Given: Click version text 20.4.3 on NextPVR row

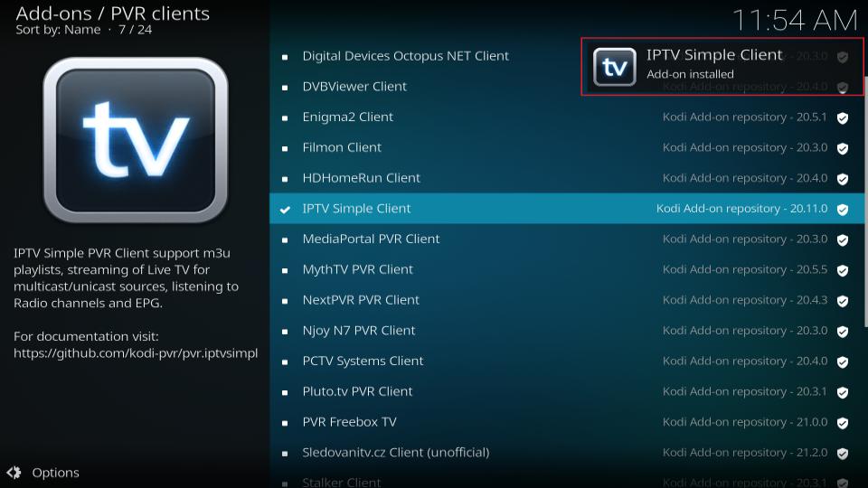Looking at the screenshot, I should 812,299.
